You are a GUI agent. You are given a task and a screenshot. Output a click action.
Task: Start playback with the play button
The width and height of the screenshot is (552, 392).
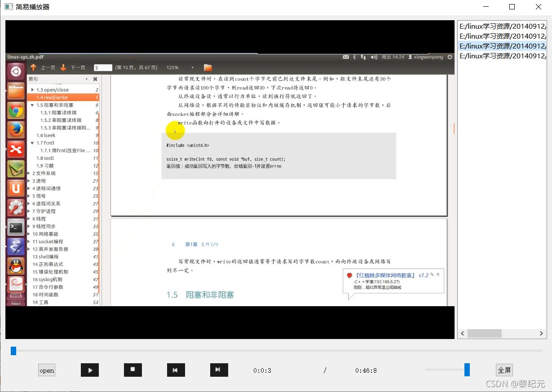coord(90,370)
